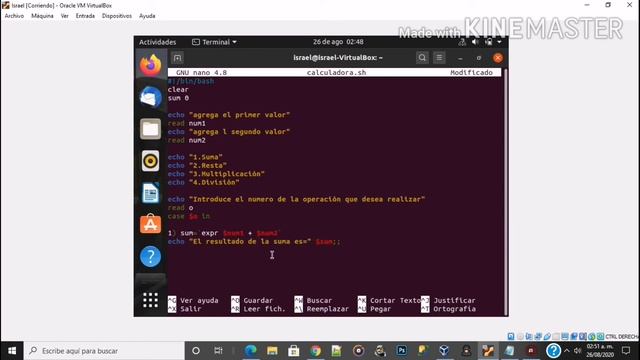Open the Archivo menu in VirtualBox
Screen dimensions: 640x360
14,16
